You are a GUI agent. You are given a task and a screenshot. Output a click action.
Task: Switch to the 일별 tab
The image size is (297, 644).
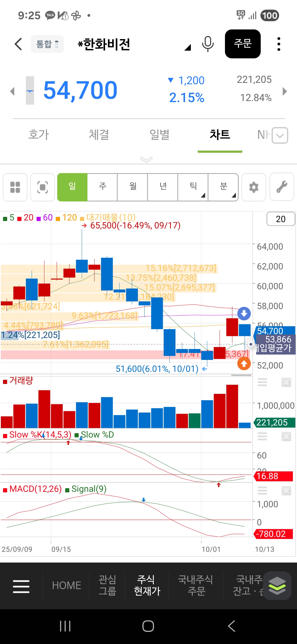pos(159,135)
